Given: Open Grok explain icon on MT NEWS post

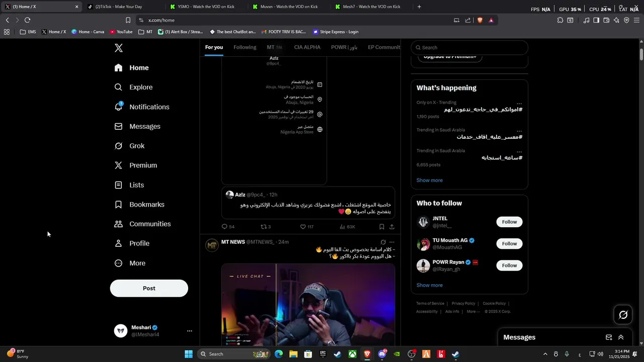Looking at the screenshot, I should (x=383, y=242).
